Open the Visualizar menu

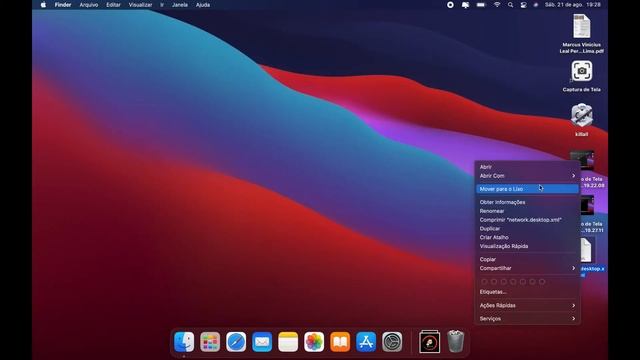pos(140,5)
